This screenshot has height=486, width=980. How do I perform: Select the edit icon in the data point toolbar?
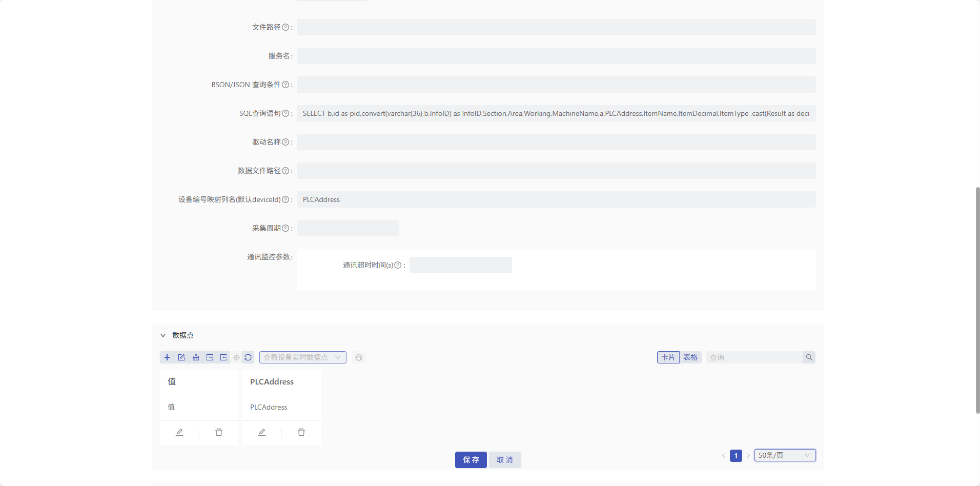point(181,357)
